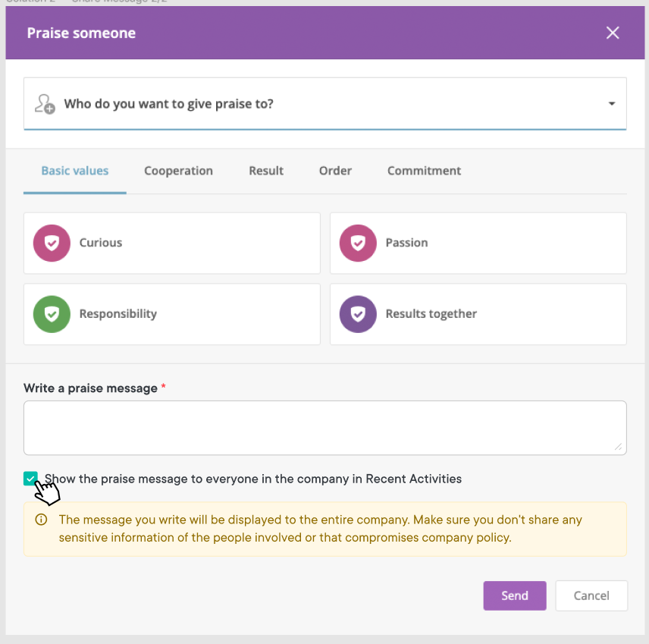Pick the Results together label text
Image resolution: width=649 pixels, height=644 pixels.
[x=431, y=314]
